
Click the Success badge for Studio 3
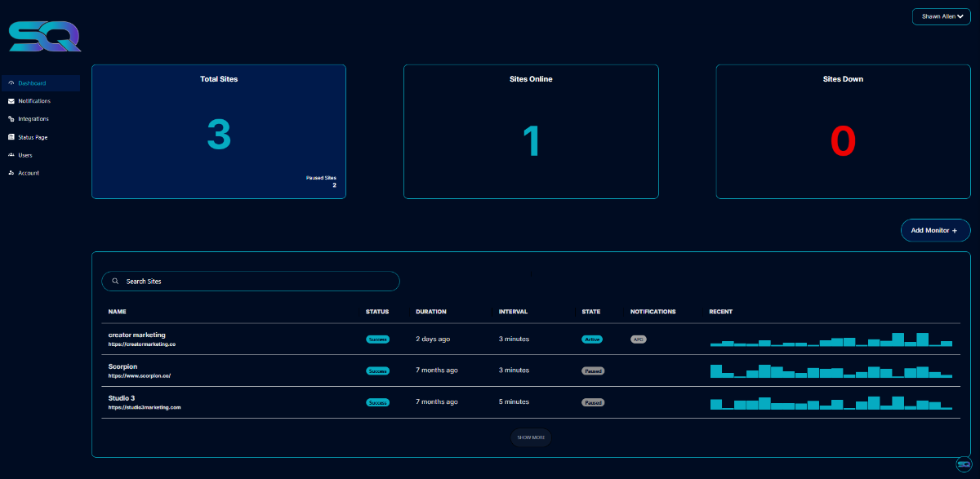378,402
